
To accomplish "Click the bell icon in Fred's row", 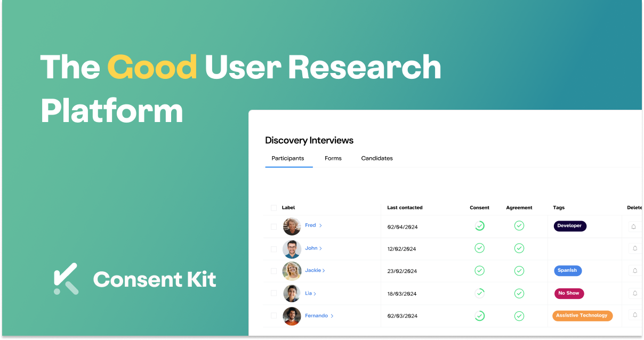I will [634, 226].
